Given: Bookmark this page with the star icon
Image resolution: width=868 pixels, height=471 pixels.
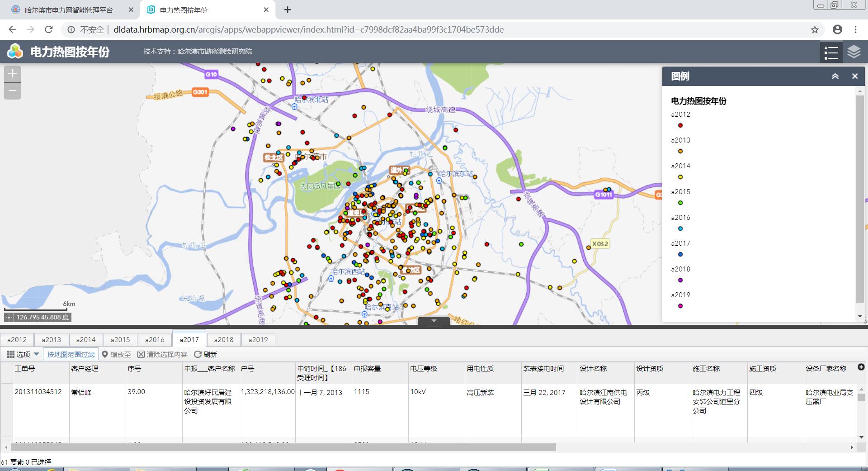Looking at the screenshot, I should pos(815,30).
